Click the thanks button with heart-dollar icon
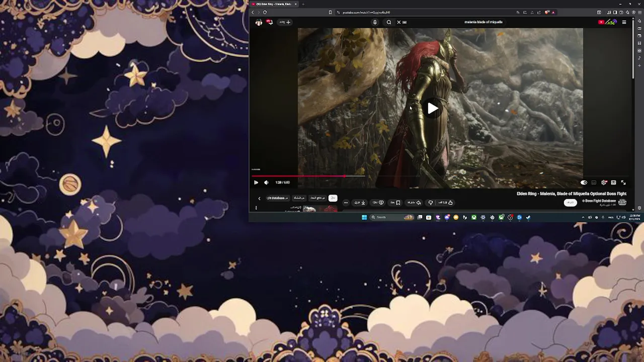The height and width of the screenshot is (362, 644). 377,203
